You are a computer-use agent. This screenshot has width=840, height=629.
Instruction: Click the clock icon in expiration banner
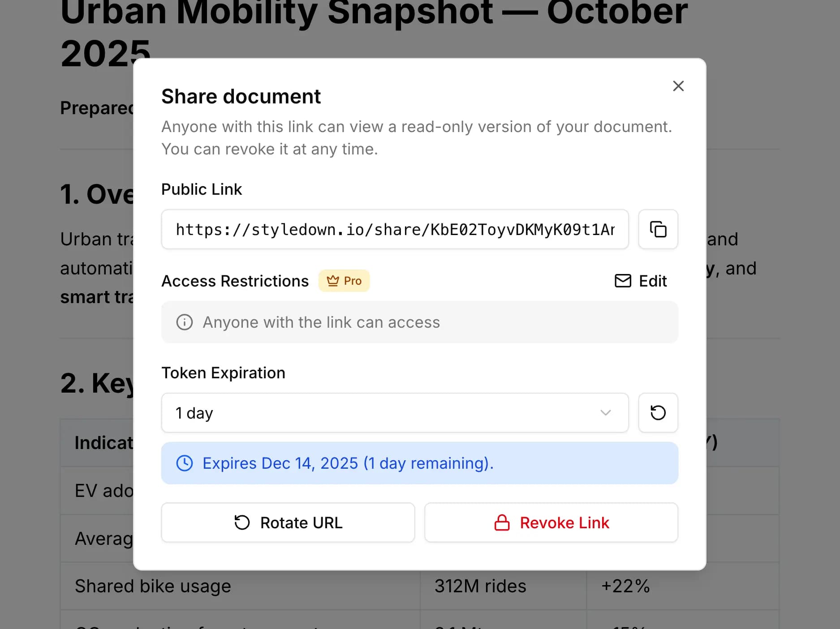185,463
